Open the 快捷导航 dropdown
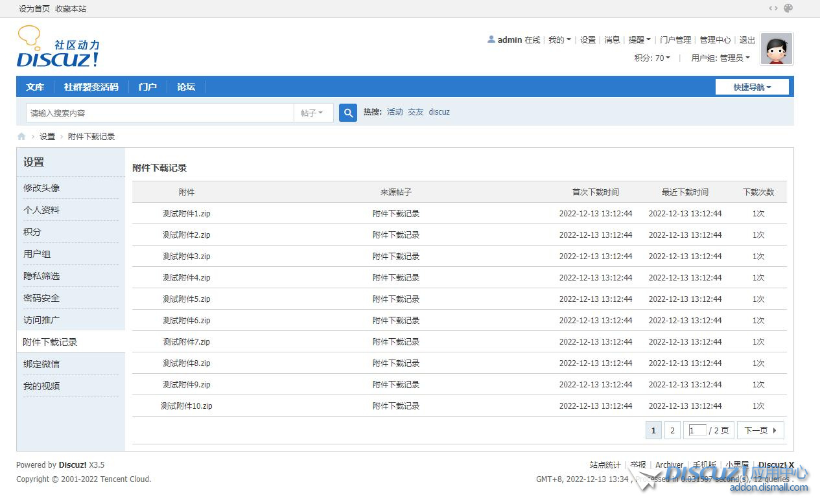Screen dimensions: 820x504 pos(752,87)
